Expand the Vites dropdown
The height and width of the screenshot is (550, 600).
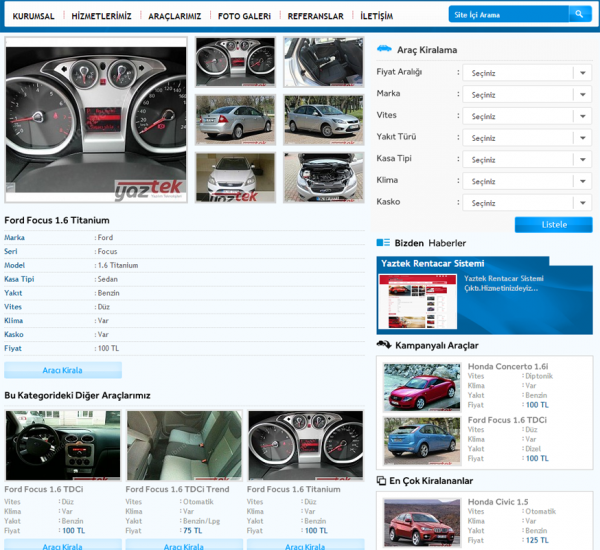[527, 116]
